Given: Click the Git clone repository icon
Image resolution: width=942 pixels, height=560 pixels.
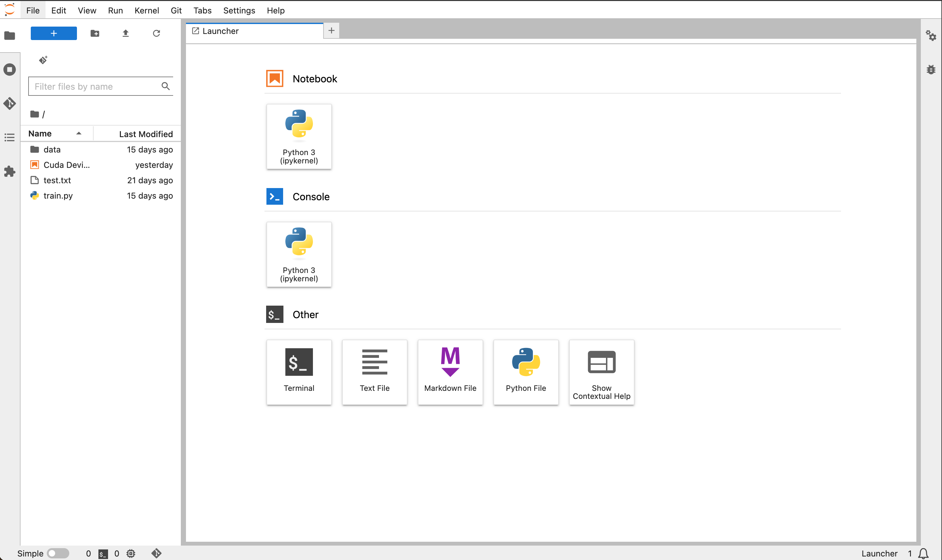Looking at the screenshot, I should [43, 60].
